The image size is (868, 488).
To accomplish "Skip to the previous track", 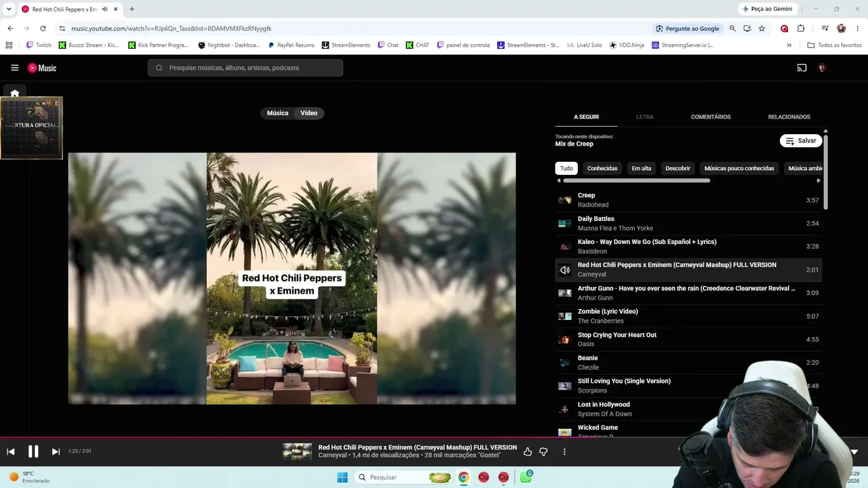I will click(11, 451).
